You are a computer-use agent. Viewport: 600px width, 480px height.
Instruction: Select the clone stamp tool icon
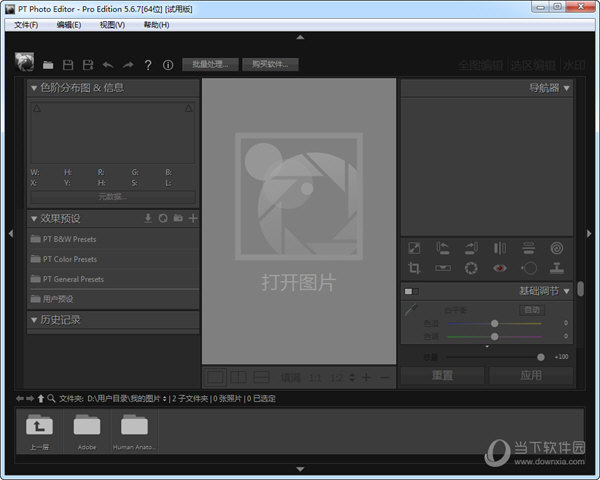557,268
